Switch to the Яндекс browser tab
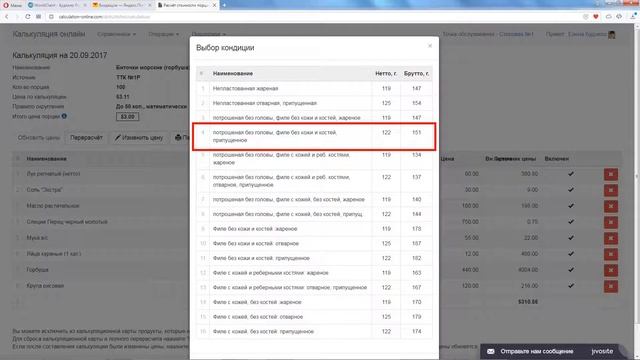This screenshot has width=640, height=360. click(122, 5)
